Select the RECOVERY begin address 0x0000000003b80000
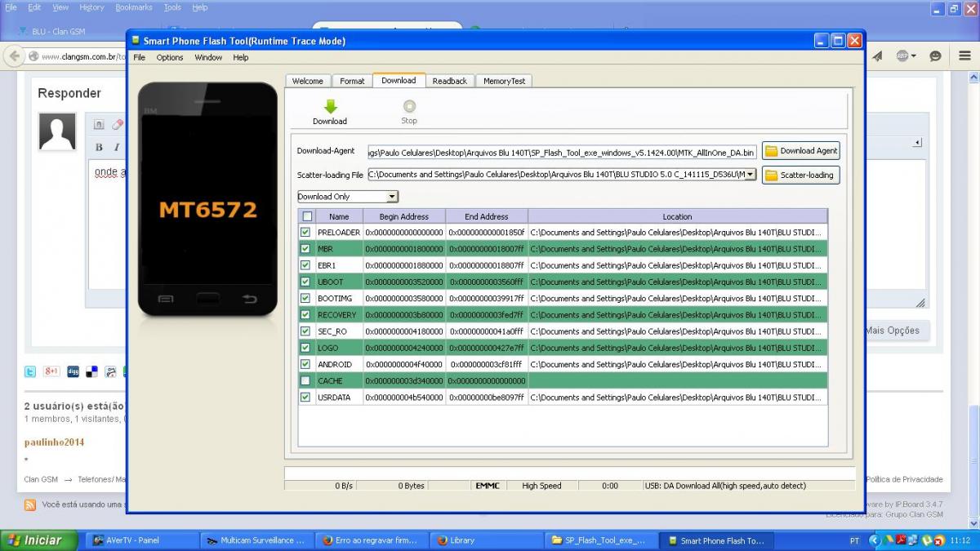The image size is (980, 551). click(x=404, y=314)
